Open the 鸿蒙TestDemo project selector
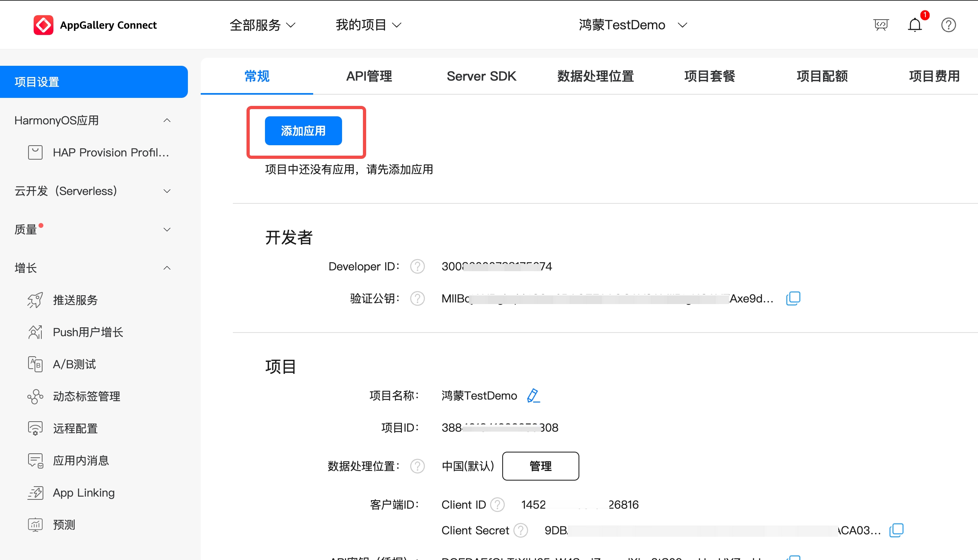Screen dimensions: 978x560 pos(633,25)
